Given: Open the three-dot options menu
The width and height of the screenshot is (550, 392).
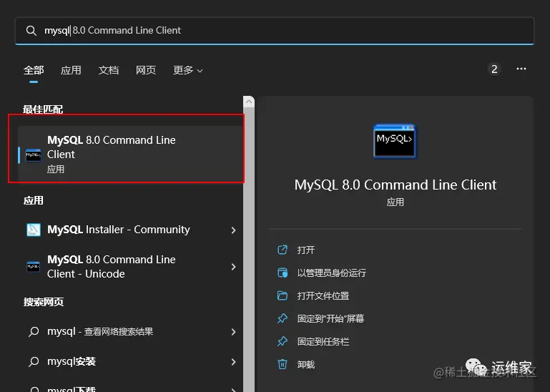Looking at the screenshot, I should (x=521, y=69).
